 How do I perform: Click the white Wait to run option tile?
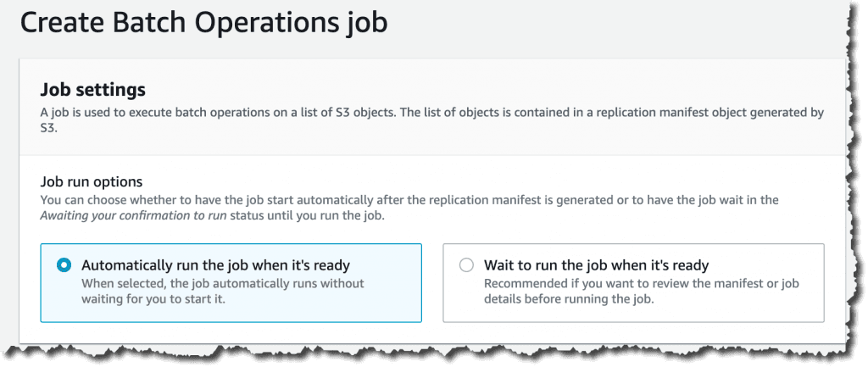(x=633, y=283)
